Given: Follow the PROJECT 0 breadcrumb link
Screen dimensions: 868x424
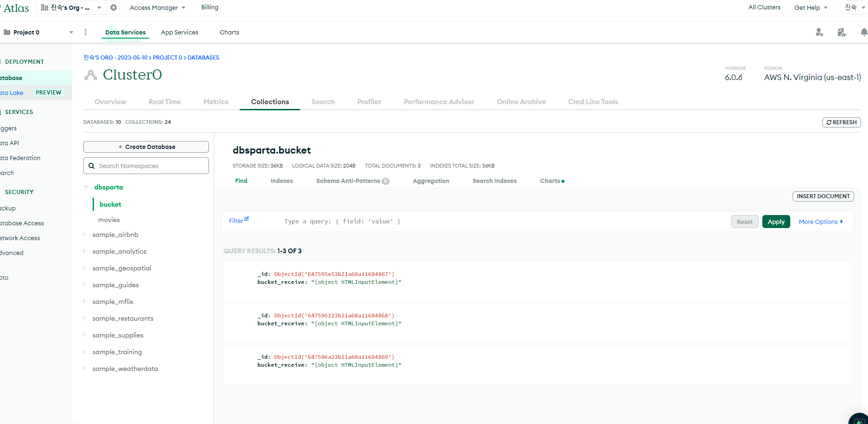Looking at the screenshot, I should tap(168, 58).
